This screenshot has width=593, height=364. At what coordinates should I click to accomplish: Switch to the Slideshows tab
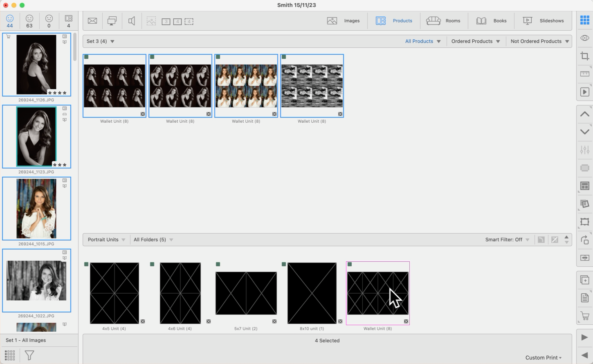pos(543,21)
